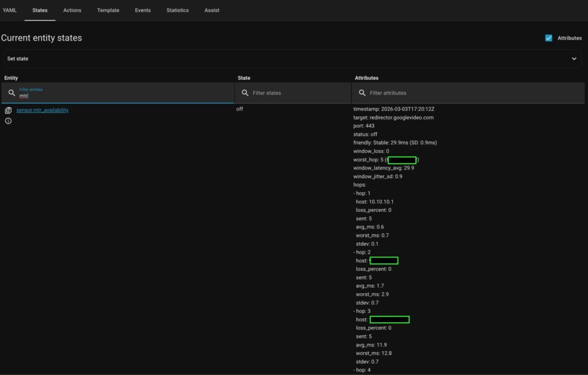
Task: Open the Actions tab
Action: [x=72, y=10]
